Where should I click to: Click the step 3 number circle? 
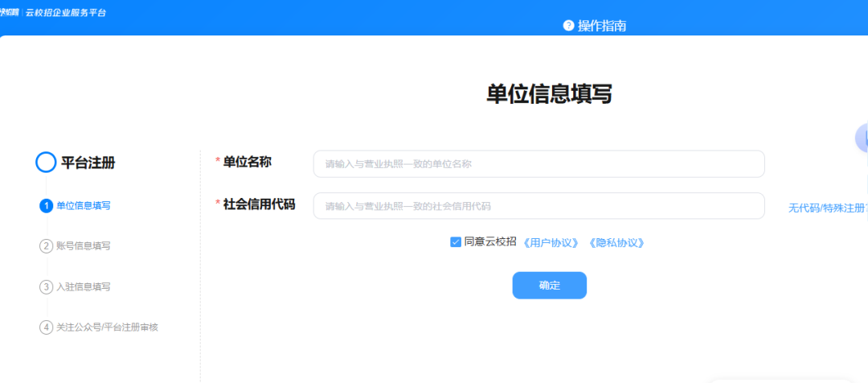pyautogui.click(x=47, y=287)
